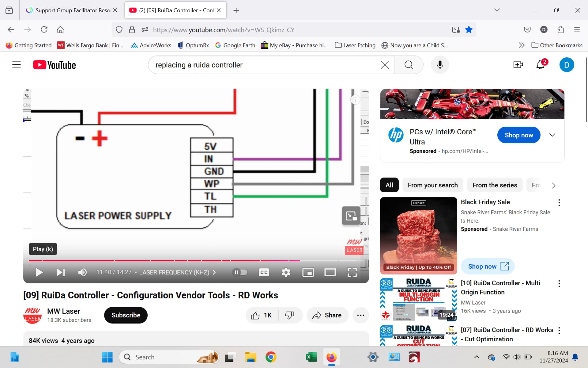Search with your voice microphone
Viewport: 588px width, 368px height.
tap(440, 65)
